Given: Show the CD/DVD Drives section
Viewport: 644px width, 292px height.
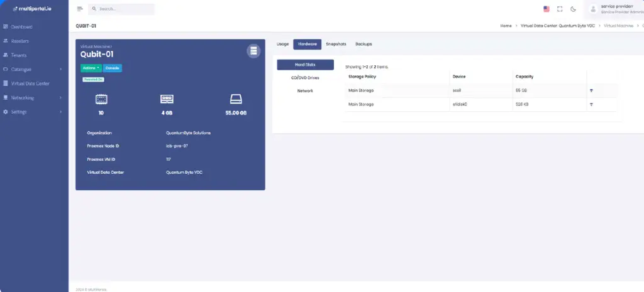Looking at the screenshot, I should 305,78.
